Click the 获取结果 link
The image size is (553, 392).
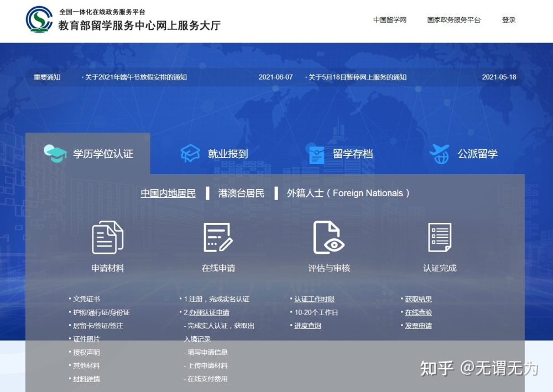click(x=418, y=299)
